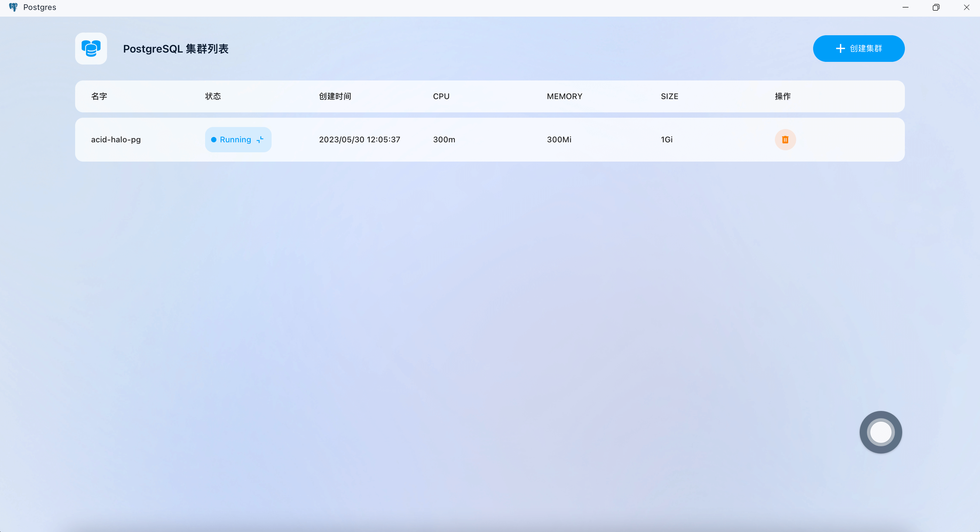Minimize the Postgres window
This screenshot has width=980, height=532.
(906, 7)
